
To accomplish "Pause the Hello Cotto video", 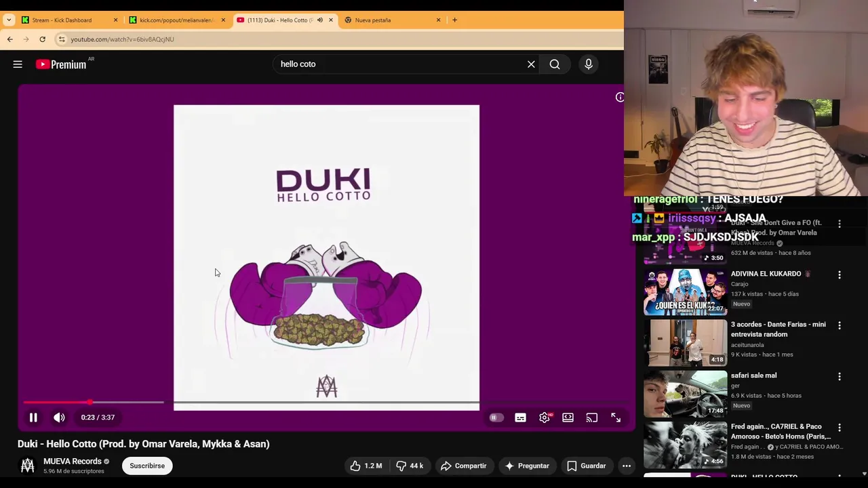I will [33, 418].
